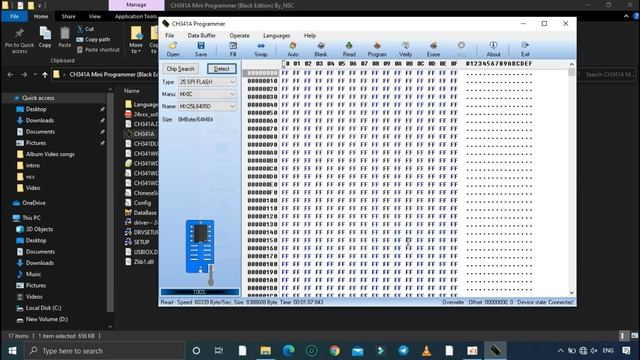Open the Operate menu
640x360 pixels.
pos(239,36)
